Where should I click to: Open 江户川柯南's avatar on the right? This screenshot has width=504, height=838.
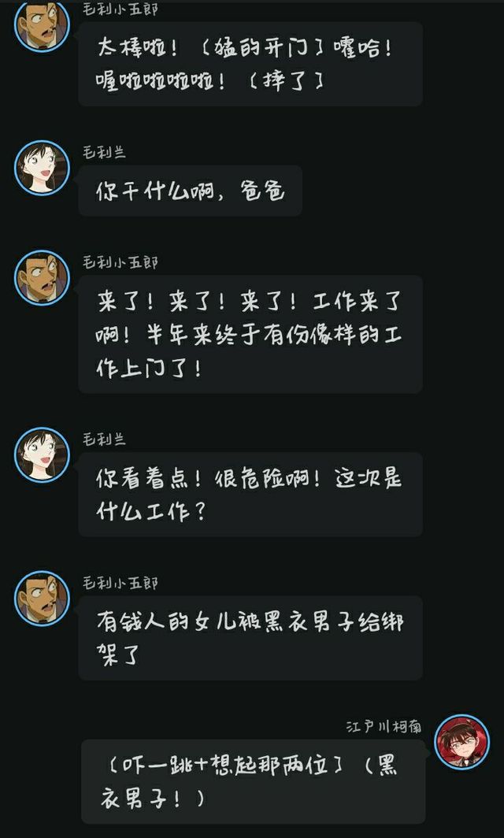461,743
